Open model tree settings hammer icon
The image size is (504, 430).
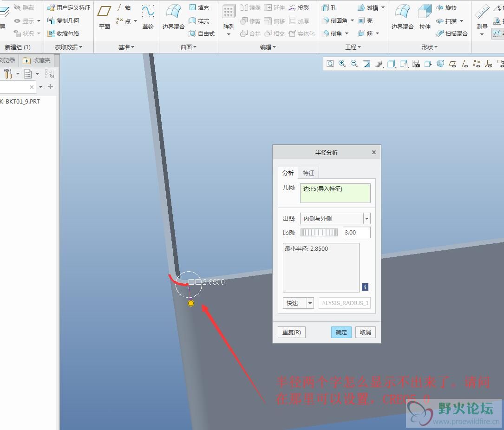click(x=8, y=74)
